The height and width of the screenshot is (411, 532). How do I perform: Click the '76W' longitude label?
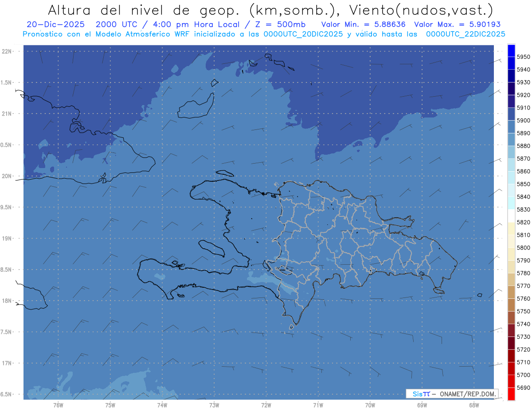(x=58, y=405)
